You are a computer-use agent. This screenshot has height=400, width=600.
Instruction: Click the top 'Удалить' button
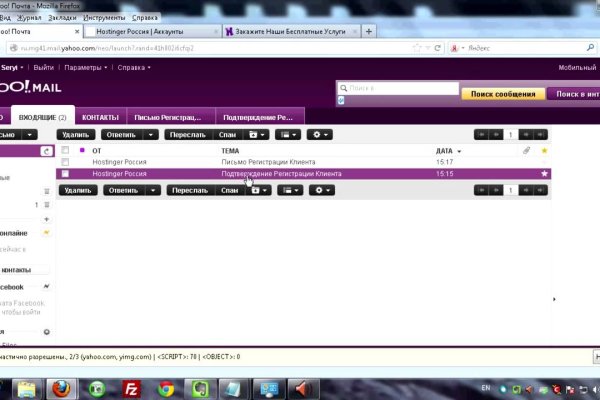[x=76, y=135]
